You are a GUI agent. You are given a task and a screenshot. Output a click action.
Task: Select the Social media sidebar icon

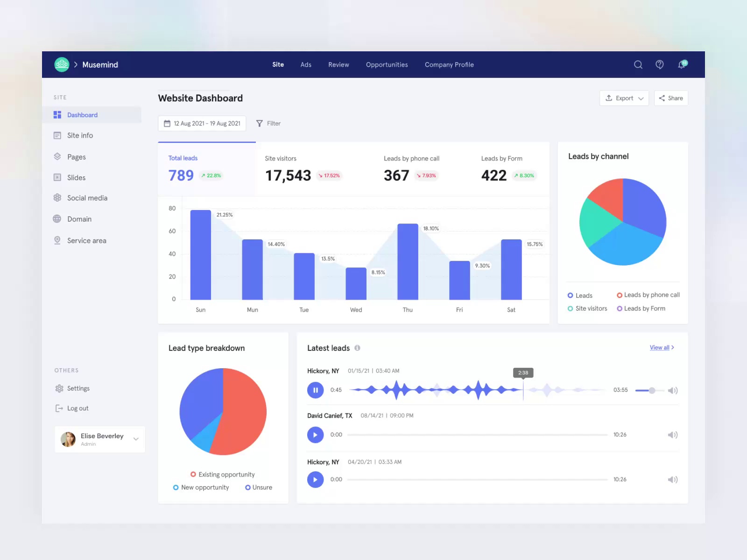point(57,198)
